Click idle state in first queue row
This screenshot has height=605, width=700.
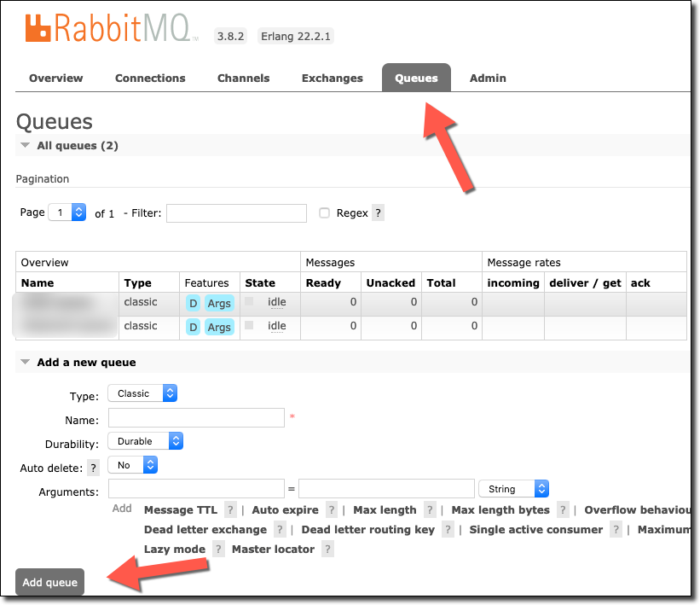(x=277, y=302)
